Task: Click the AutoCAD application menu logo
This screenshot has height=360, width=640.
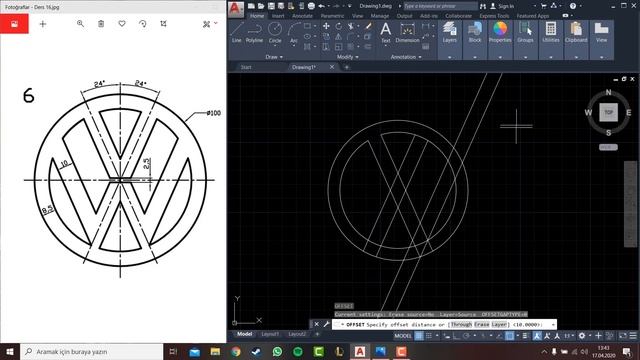Action: (x=236, y=9)
